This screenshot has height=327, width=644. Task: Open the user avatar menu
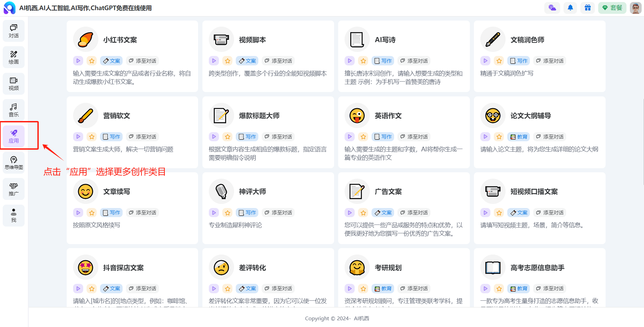[x=635, y=8]
